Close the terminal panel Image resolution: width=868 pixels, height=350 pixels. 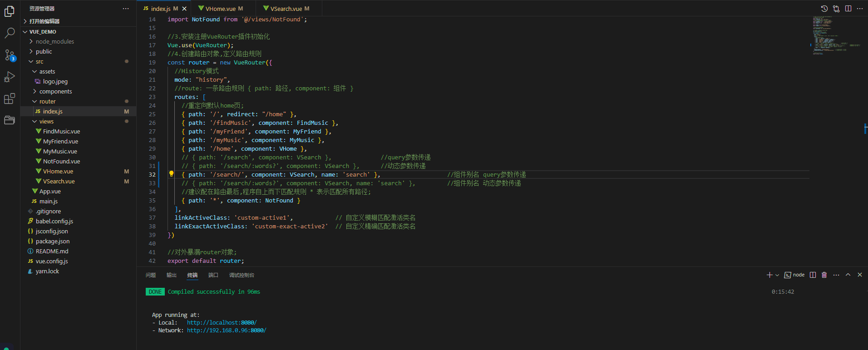point(860,275)
